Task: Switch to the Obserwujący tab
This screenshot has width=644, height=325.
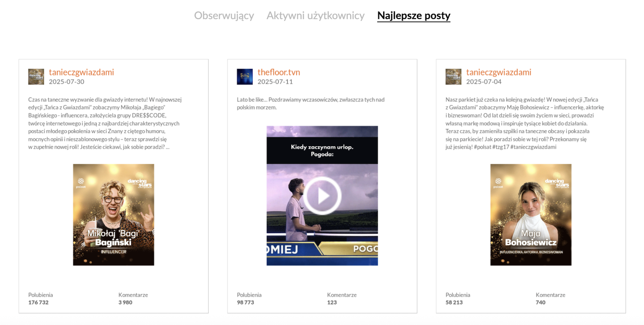Action: pyautogui.click(x=224, y=16)
